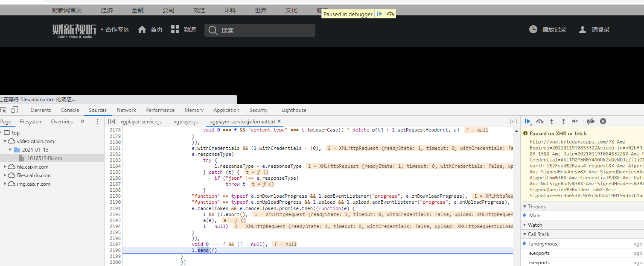Open the Security panel tab

click(258, 110)
